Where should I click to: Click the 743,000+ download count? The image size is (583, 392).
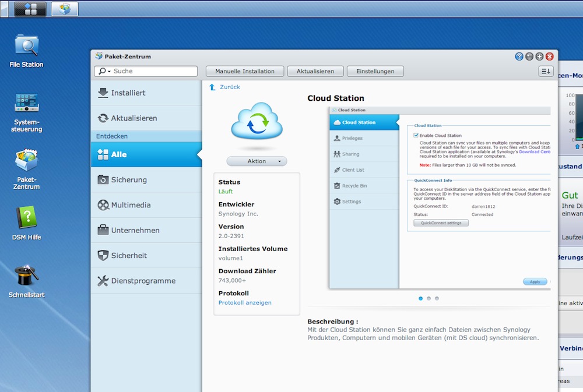tap(232, 281)
